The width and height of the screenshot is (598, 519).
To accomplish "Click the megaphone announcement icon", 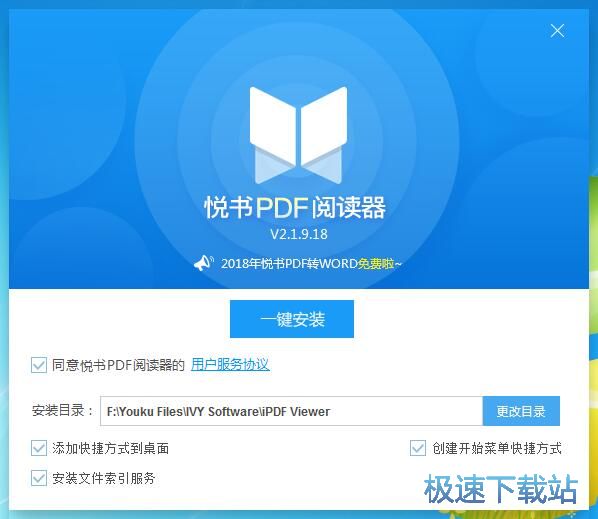I will [x=204, y=263].
